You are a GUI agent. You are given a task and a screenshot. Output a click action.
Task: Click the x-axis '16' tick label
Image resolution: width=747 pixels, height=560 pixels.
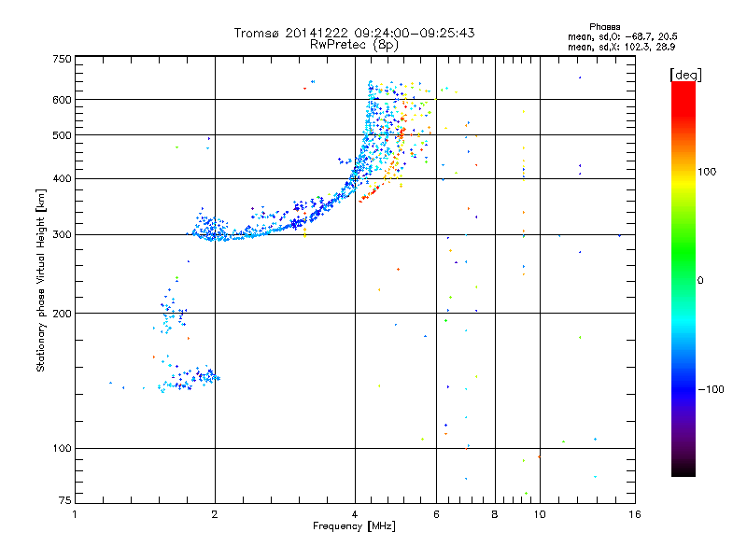coord(635,514)
